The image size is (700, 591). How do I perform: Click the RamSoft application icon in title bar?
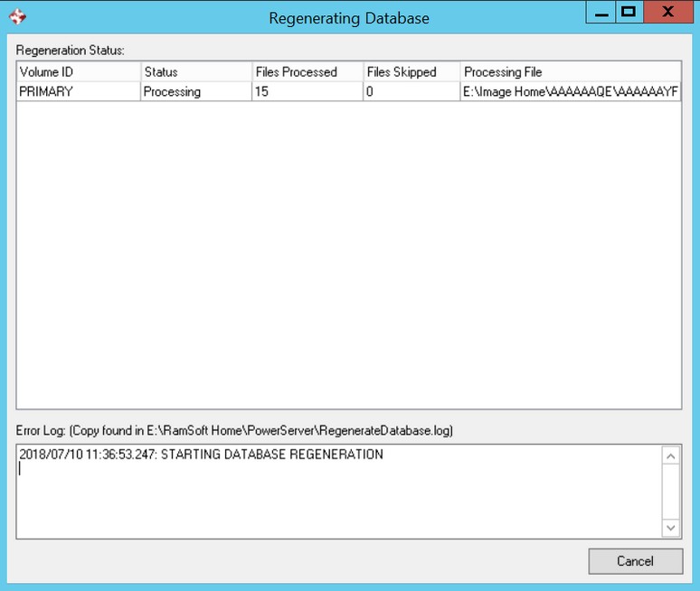16,16
